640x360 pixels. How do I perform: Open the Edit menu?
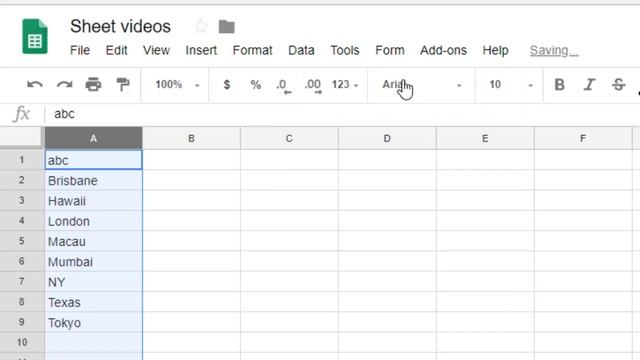point(116,50)
